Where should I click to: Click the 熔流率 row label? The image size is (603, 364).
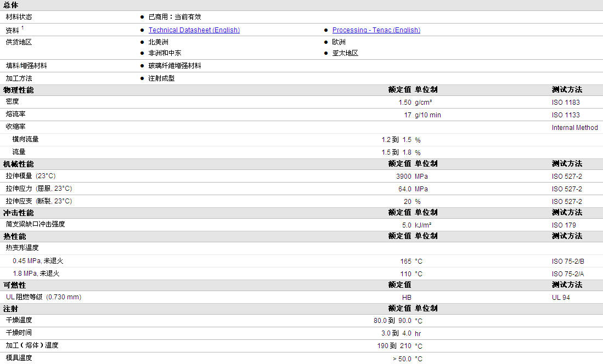coord(16,114)
